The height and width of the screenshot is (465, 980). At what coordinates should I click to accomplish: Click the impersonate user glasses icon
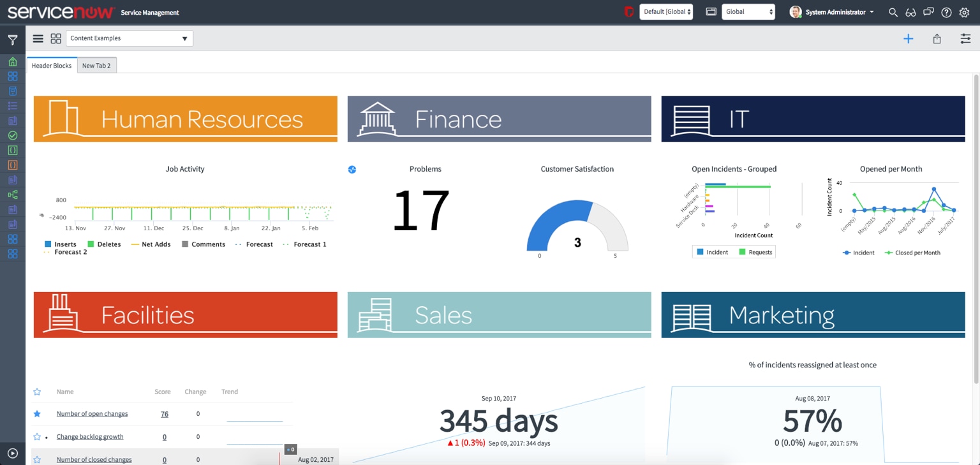910,12
